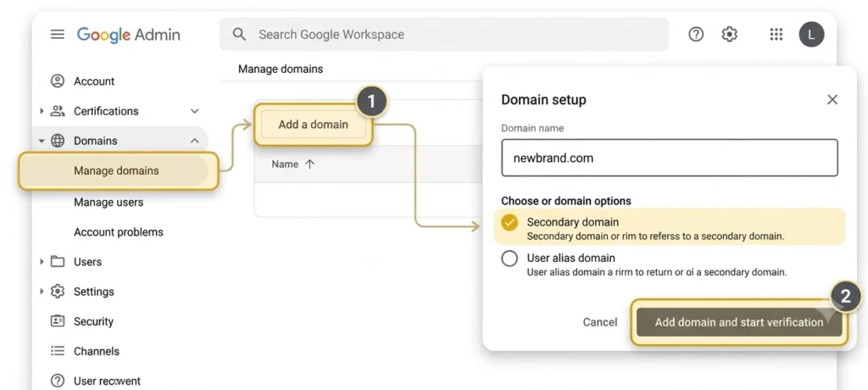Image resolution: width=868 pixels, height=390 pixels.
Task: Open Account problems in sidebar
Action: coord(119,232)
